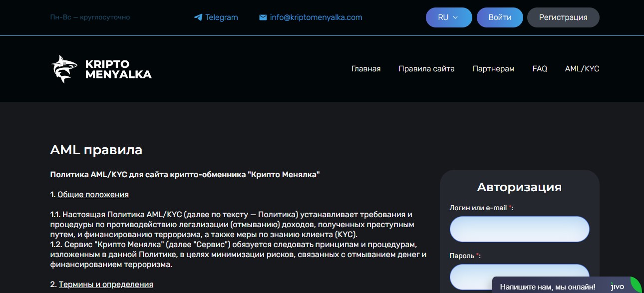
Task: Click the Общие положения section heading
Action: coord(93,195)
